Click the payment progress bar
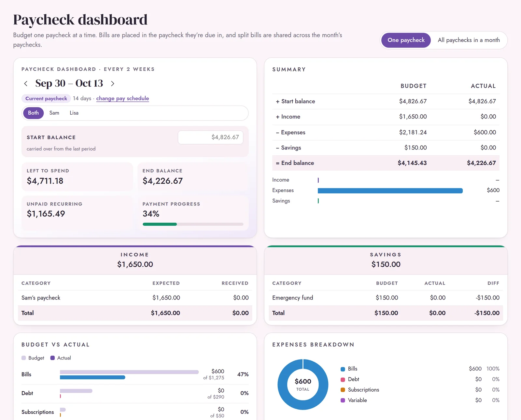Viewport: 521px width, 420px height. (193, 224)
